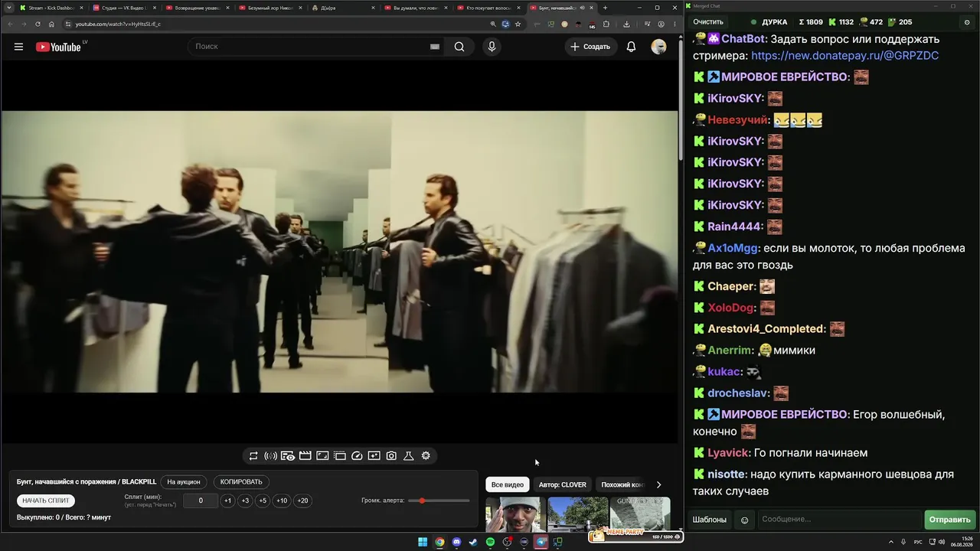Add +3 minutes to split
The width and height of the screenshot is (980, 551).
[x=245, y=500]
